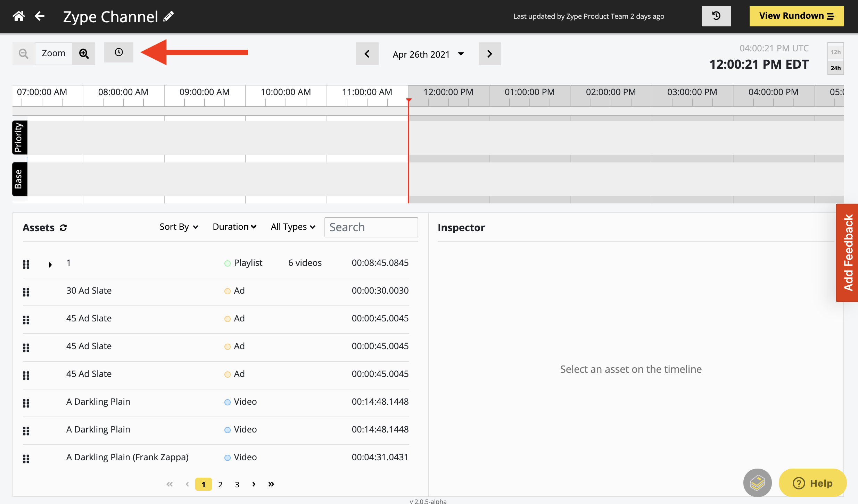Grab drag handle for playlist 1

(26, 264)
